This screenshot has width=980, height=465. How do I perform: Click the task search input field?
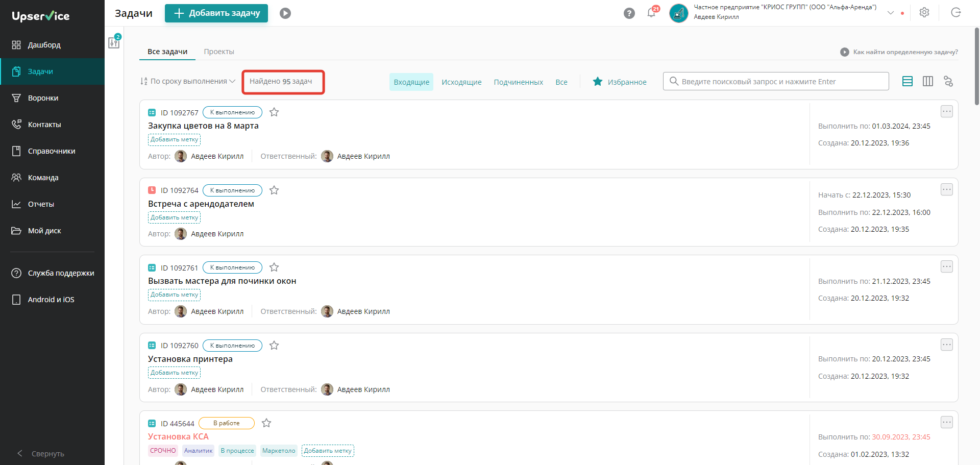tap(776, 81)
